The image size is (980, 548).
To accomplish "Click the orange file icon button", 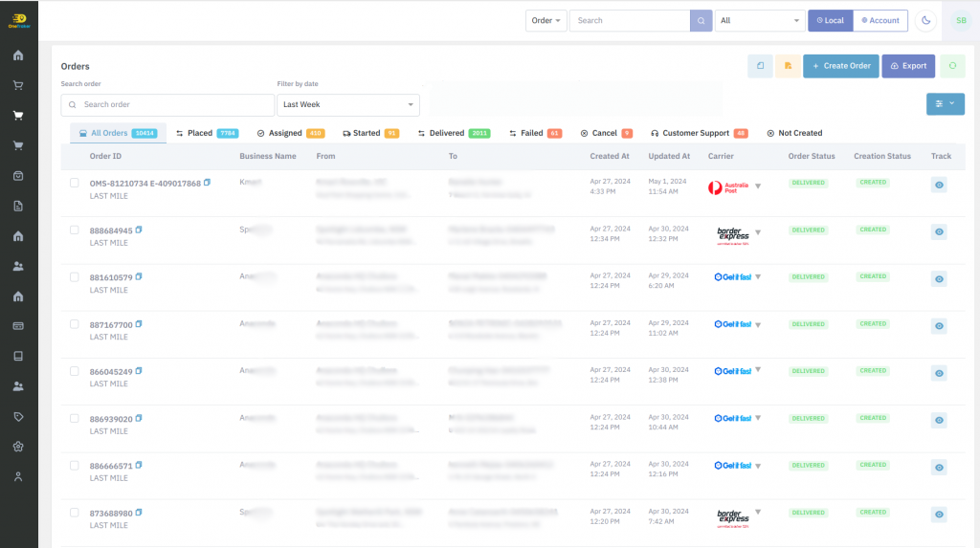I will (788, 66).
